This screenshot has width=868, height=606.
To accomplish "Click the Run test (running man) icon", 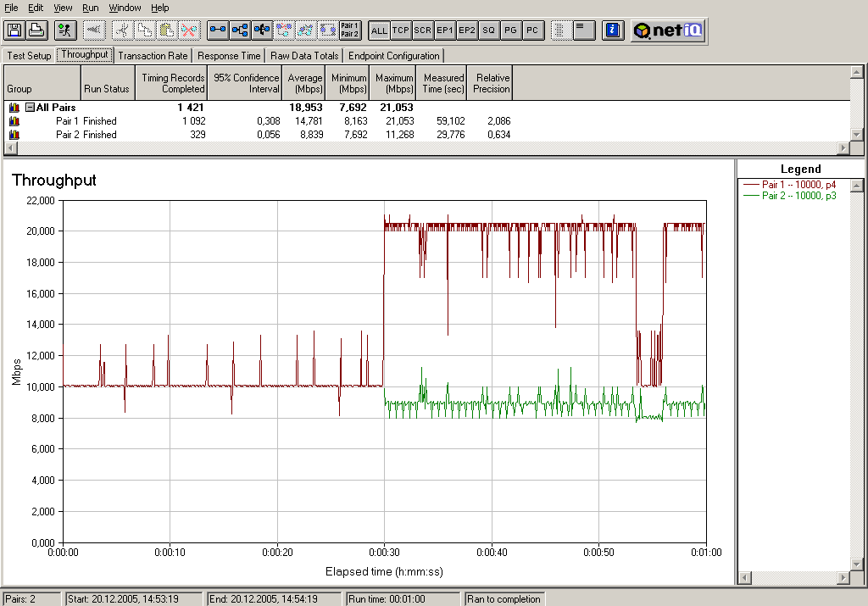I will (65, 31).
